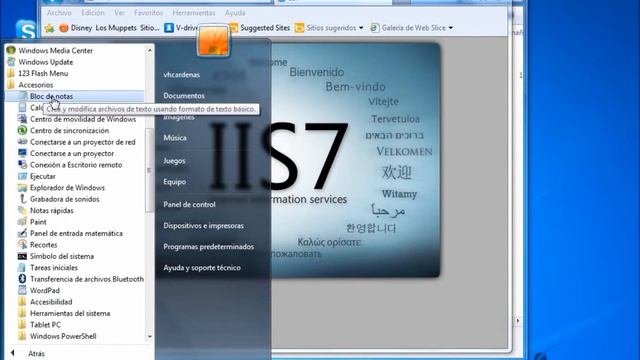
Task: Open Notas rápidas
Action: point(51,211)
